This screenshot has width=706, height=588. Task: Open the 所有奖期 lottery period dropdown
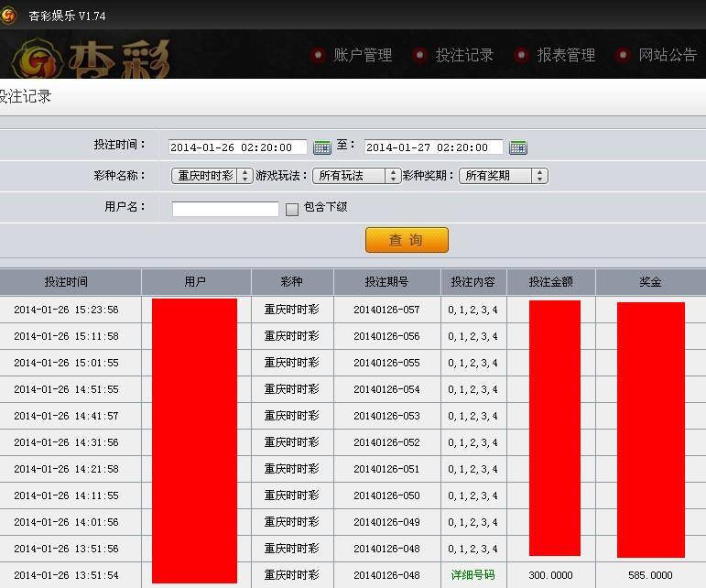coord(503,176)
